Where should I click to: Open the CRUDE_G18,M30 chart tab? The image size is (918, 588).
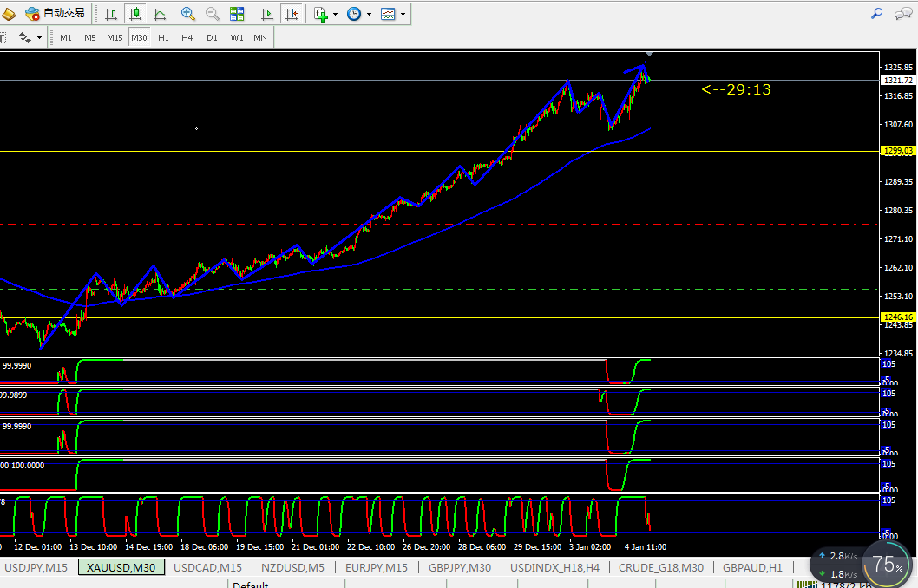point(661,567)
